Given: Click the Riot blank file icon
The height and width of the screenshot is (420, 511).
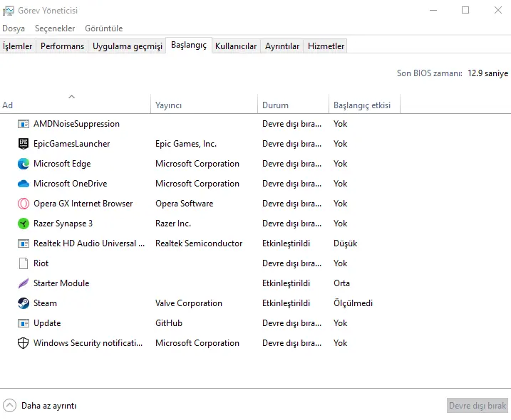Looking at the screenshot, I should [x=23, y=263].
